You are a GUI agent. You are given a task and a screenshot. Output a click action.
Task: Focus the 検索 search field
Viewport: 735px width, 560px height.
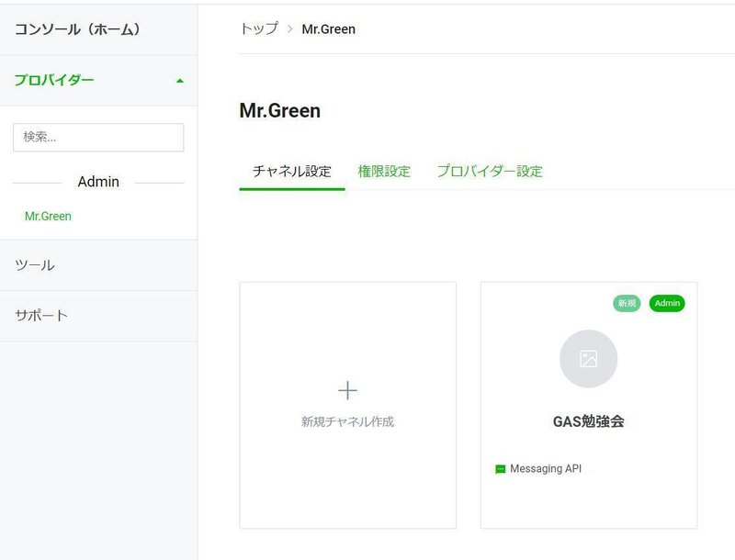coord(98,137)
